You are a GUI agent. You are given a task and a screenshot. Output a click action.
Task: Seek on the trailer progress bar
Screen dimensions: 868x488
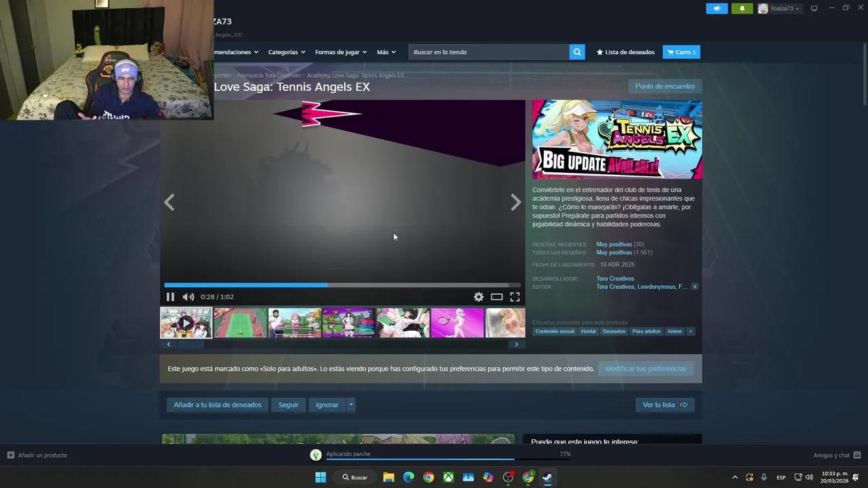(x=342, y=285)
